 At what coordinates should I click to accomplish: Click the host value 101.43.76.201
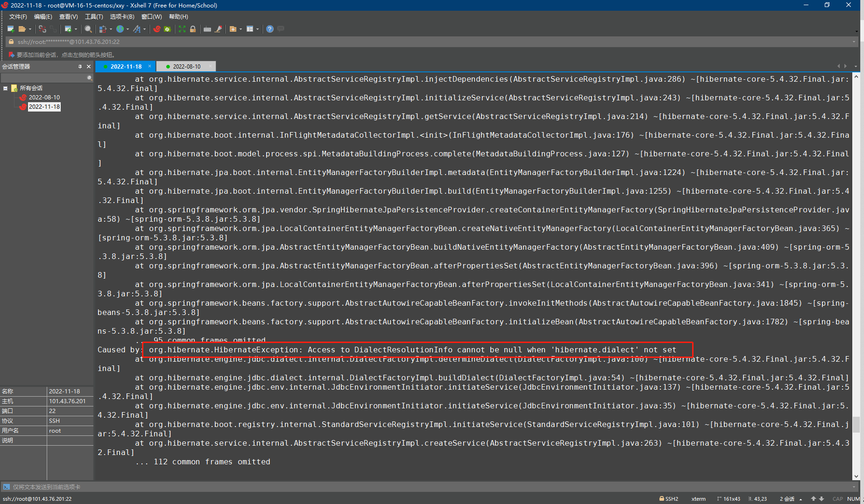click(67, 401)
